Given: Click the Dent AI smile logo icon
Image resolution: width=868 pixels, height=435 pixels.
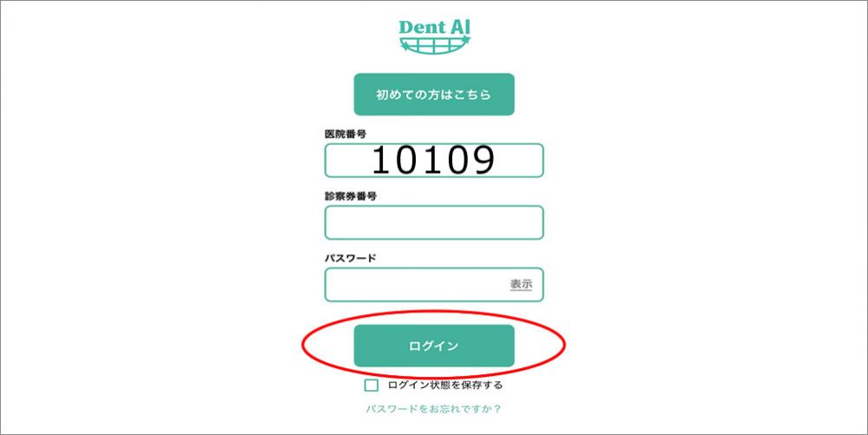Looking at the screenshot, I should (435, 45).
